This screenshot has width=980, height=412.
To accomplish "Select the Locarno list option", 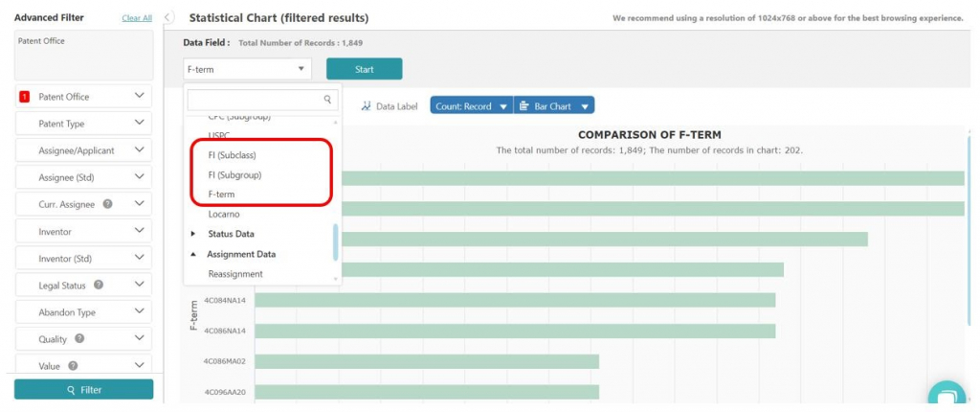I will point(224,214).
